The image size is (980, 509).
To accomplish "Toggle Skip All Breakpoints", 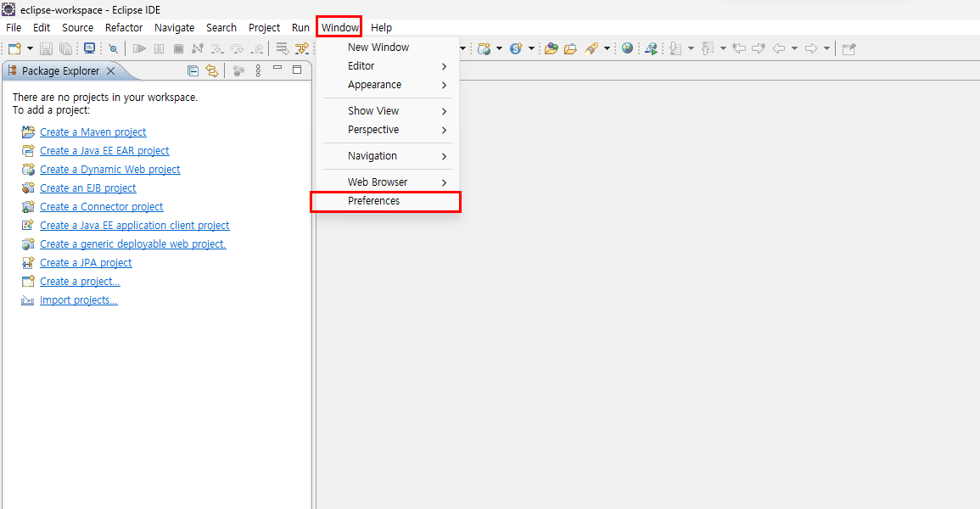I will (113, 48).
